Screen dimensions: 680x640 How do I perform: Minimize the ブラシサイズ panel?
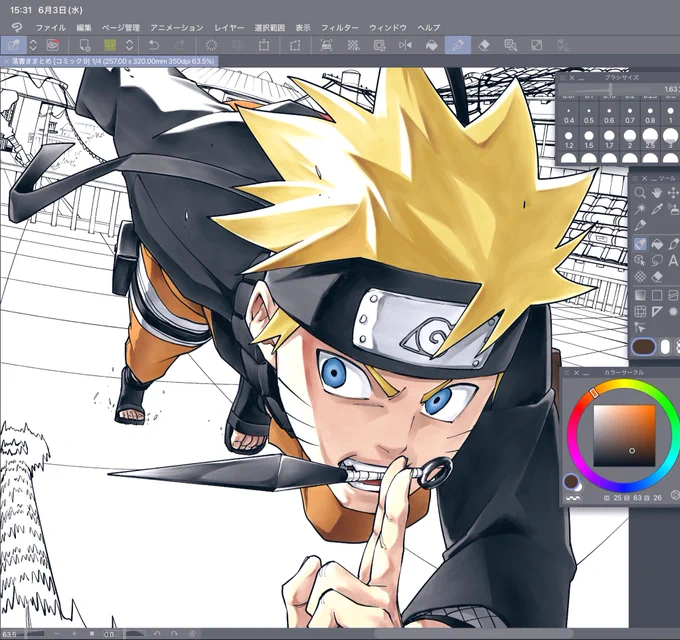click(582, 78)
